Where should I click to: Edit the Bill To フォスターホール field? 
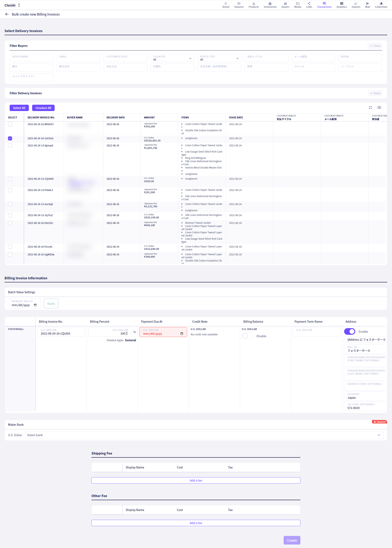click(x=365, y=349)
